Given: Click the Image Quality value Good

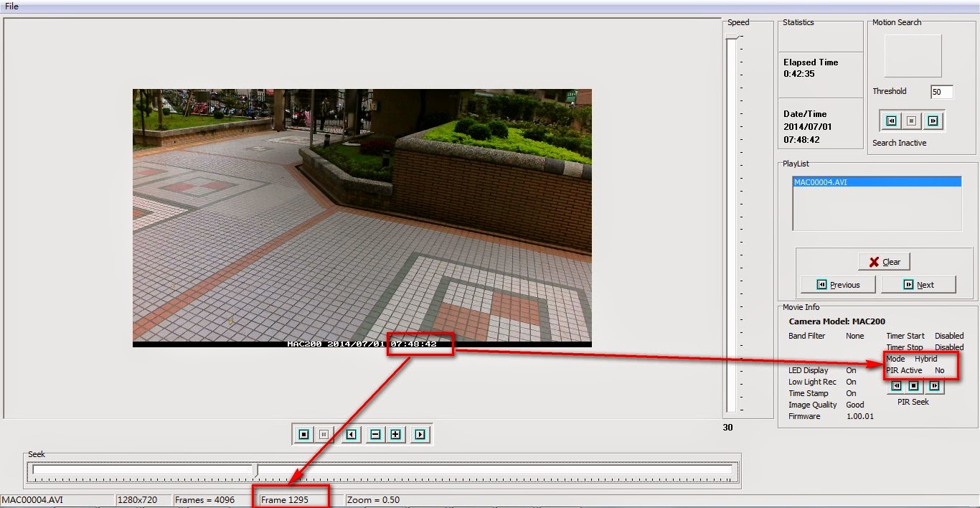Looking at the screenshot, I should tap(855, 405).
